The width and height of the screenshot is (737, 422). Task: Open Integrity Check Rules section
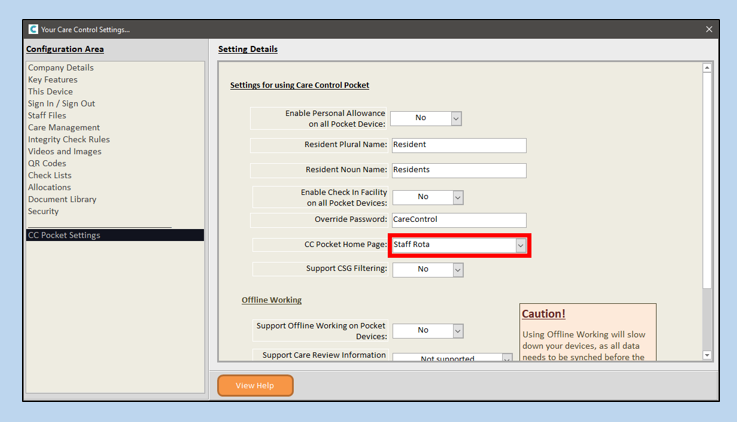69,140
